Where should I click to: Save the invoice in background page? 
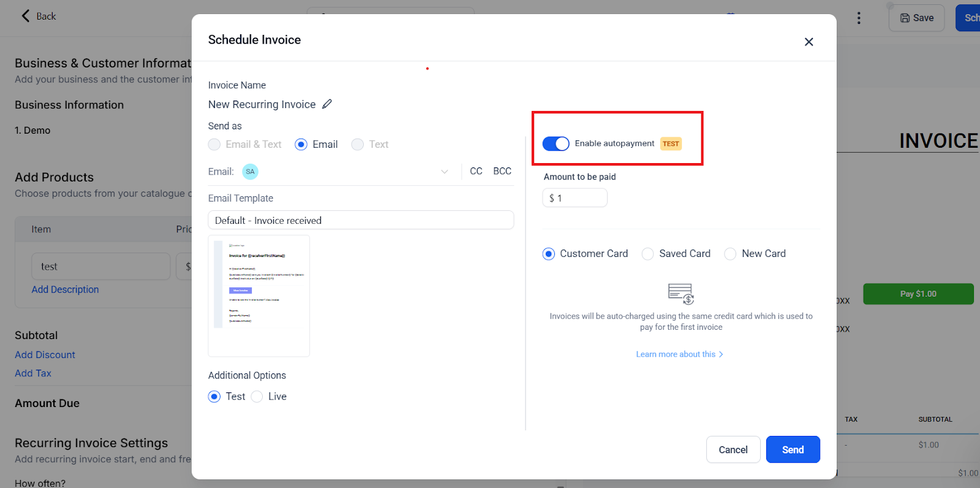(x=917, y=18)
